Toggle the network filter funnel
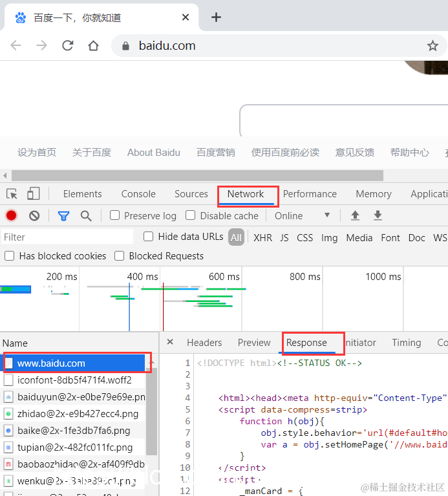Viewport: 448px width, 496px height. point(63,216)
